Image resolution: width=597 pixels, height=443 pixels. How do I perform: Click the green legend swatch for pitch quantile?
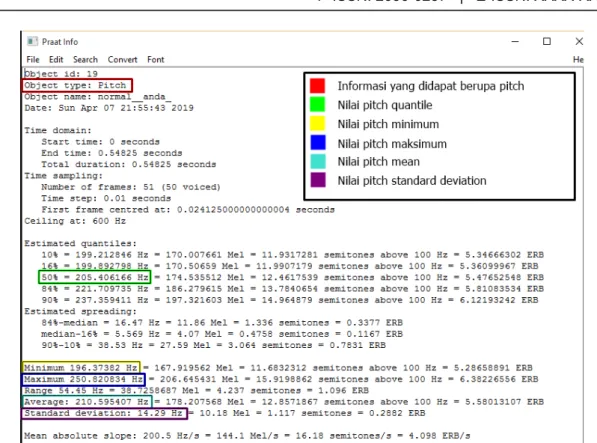pyautogui.click(x=318, y=104)
